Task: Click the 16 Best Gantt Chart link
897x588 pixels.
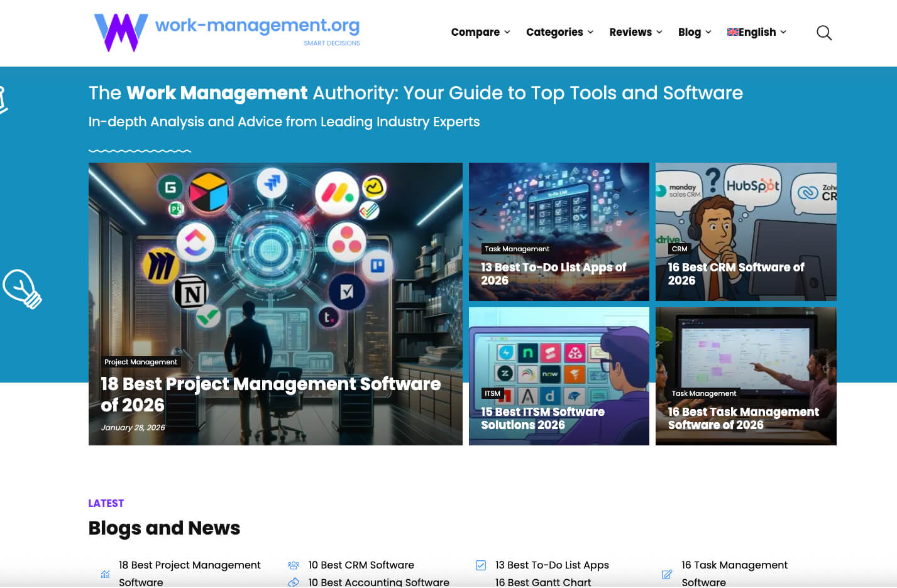Action: [x=543, y=582]
